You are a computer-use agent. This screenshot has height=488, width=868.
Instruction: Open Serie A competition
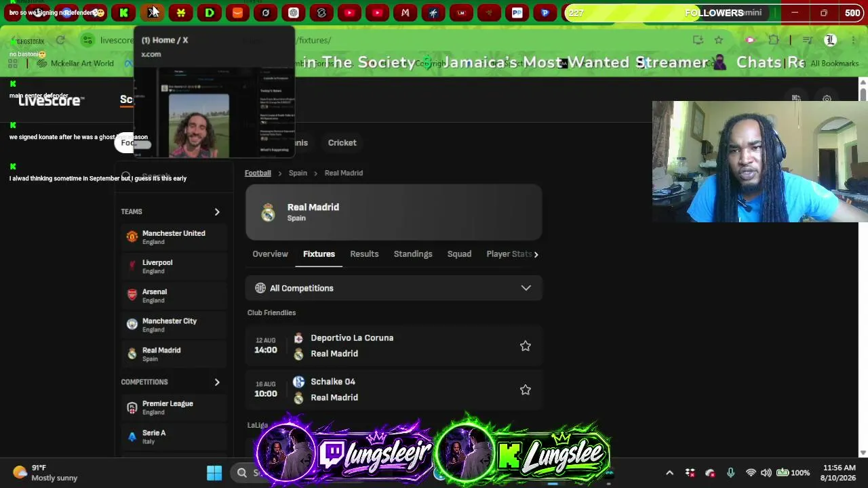coord(173,436)
